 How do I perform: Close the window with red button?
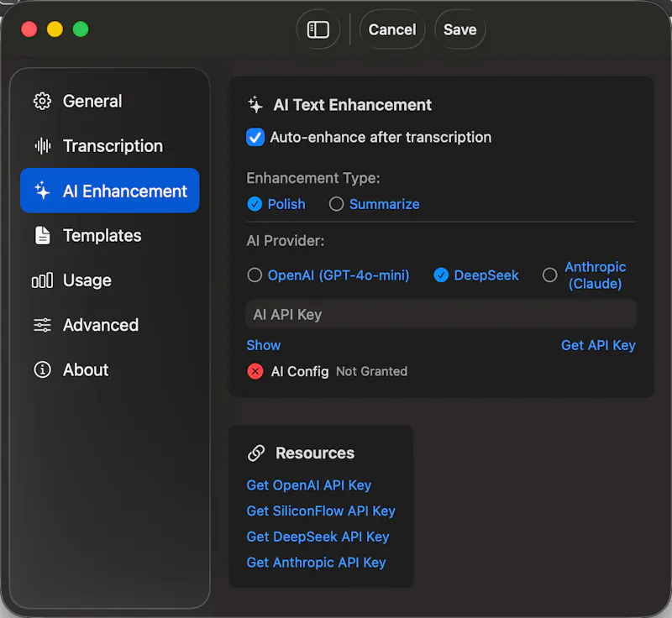point(29,29)
